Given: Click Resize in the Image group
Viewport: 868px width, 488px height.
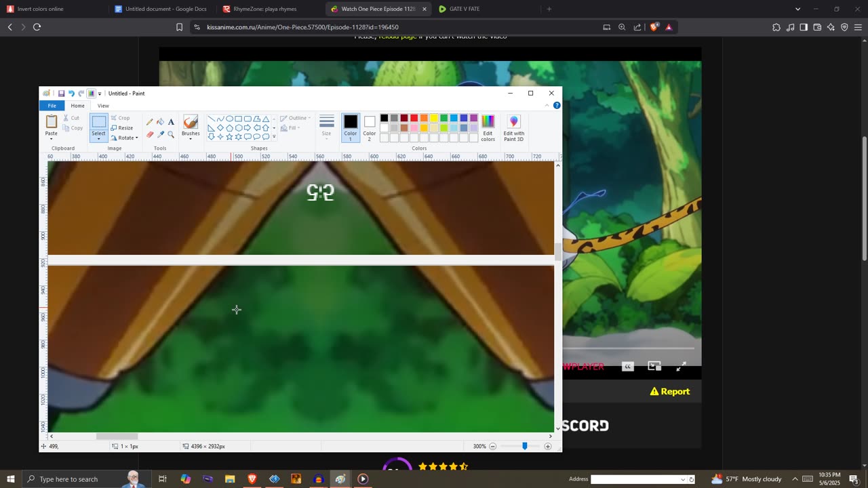Looking at the screenshot, I should 122,127.
